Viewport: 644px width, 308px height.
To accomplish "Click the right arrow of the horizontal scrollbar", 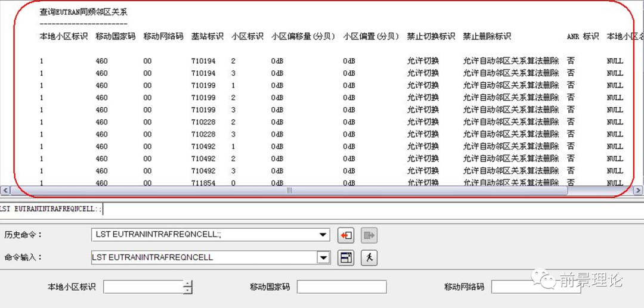I will coord(638,191).
